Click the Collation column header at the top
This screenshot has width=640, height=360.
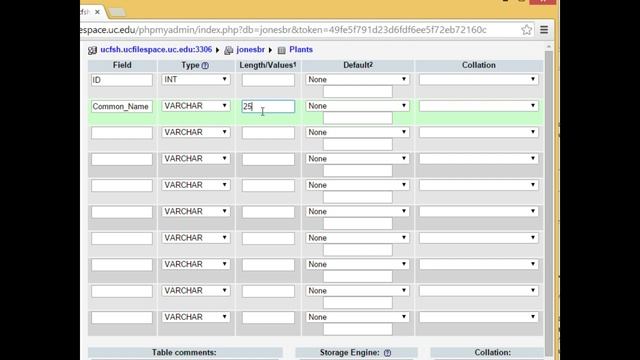pyautogui.click(x=479, y=65)
